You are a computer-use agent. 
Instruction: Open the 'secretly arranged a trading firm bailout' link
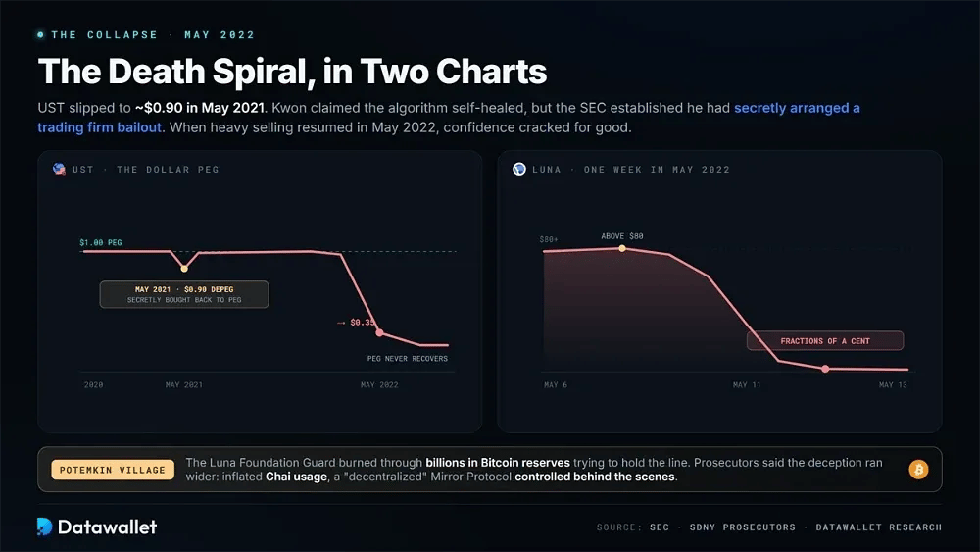[x=449, y=118]
